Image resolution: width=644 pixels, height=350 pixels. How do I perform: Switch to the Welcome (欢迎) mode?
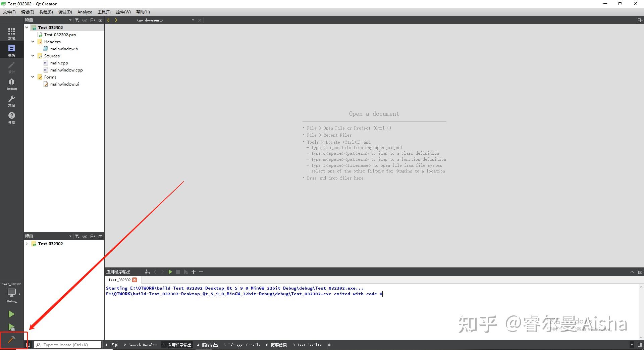coord(12,33)
